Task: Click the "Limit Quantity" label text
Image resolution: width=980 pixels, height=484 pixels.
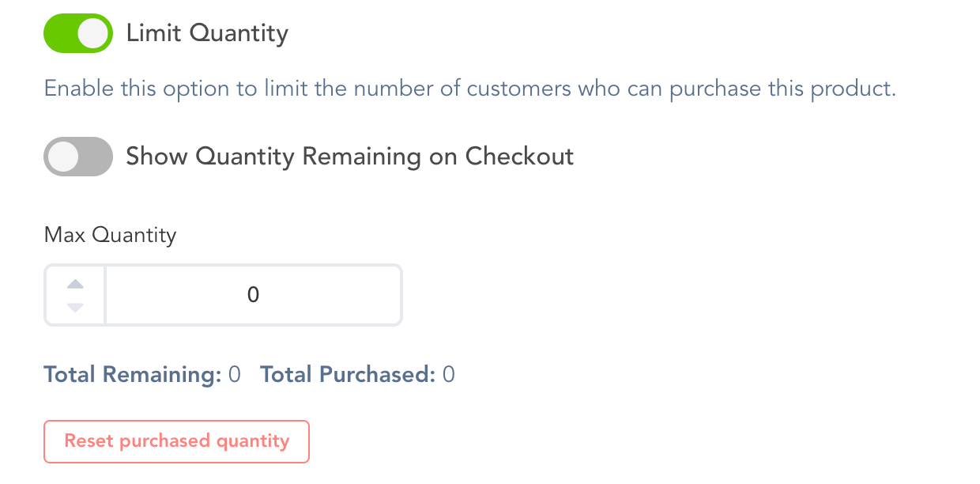Action: 207,33
